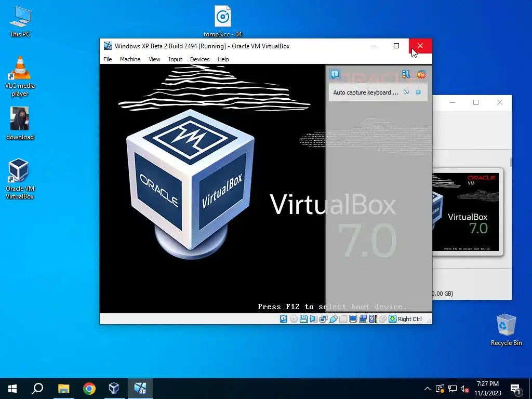Switch to VirtualBox Manager in taskbar
Viewport: 532px width, 399px height.
tap(114, 389)
